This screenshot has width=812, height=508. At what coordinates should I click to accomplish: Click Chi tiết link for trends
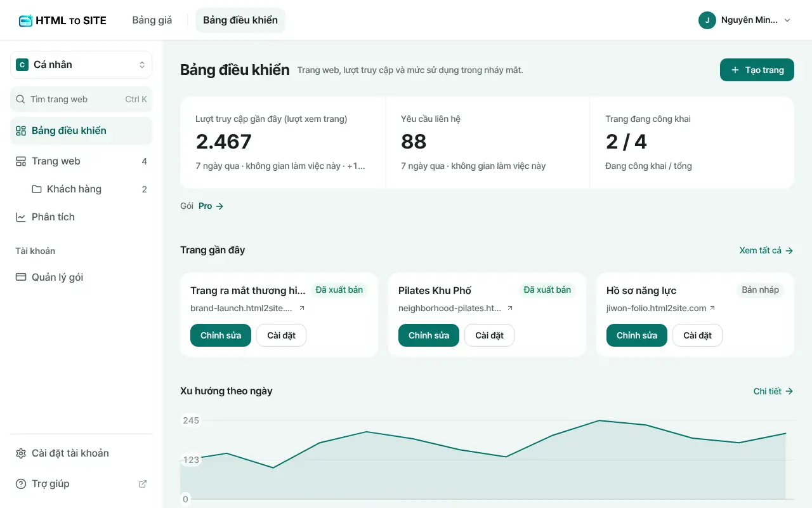coord(773,392)
